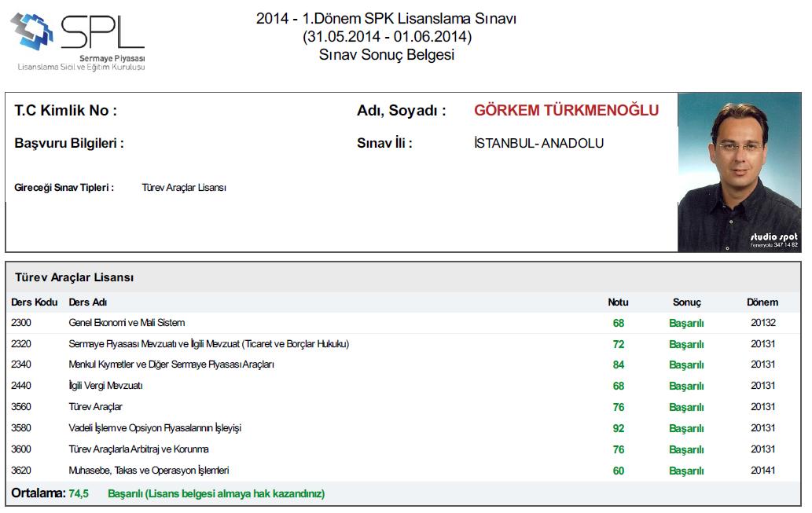Click Başarılı result in the 2440 row

click(686, 387)
